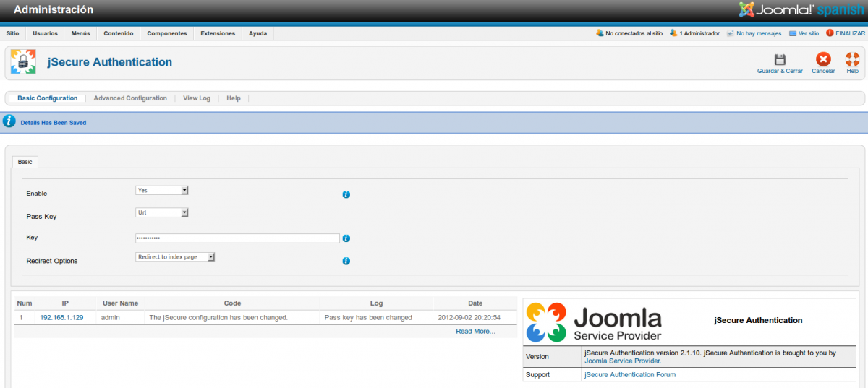Open the Help lifebuoy icon
This screenshot has height=388, width=868.
[x=852, y=60]
